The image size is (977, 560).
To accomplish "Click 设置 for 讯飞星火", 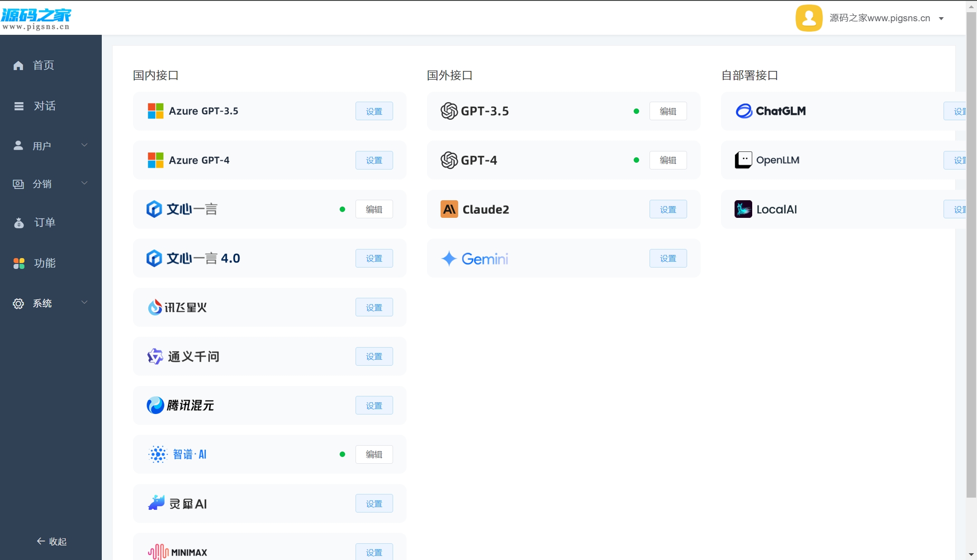I will (374, 307).
